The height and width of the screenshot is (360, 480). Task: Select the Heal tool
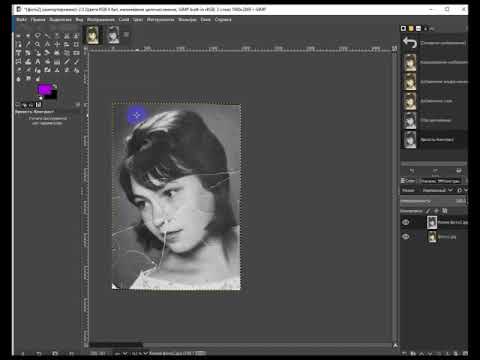(67, 70)
